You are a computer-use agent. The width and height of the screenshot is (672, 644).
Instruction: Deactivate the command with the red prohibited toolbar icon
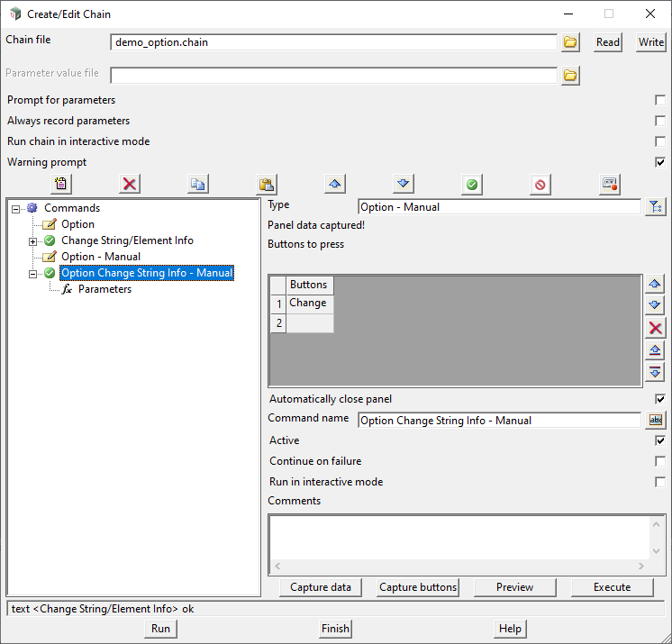(x=540, y=185)
